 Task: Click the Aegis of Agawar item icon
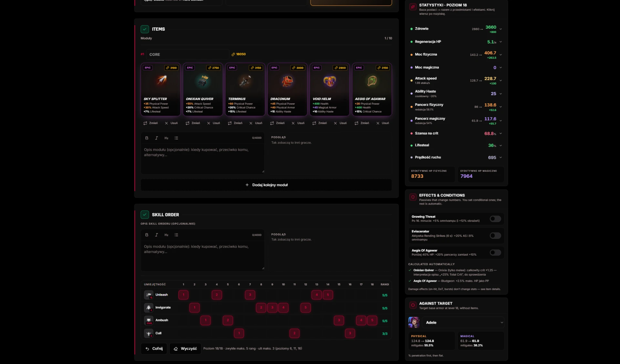click(x=372, y=81)
